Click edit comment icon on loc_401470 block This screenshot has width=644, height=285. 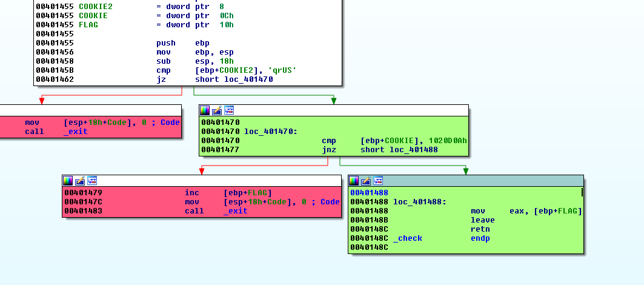217,110
